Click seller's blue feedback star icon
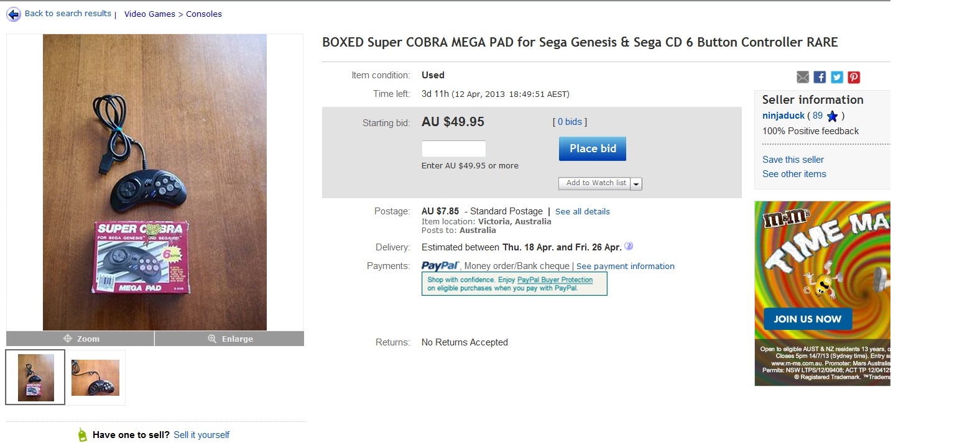Image resolution: width=980 pixels, height=443 pixels. 833,116
